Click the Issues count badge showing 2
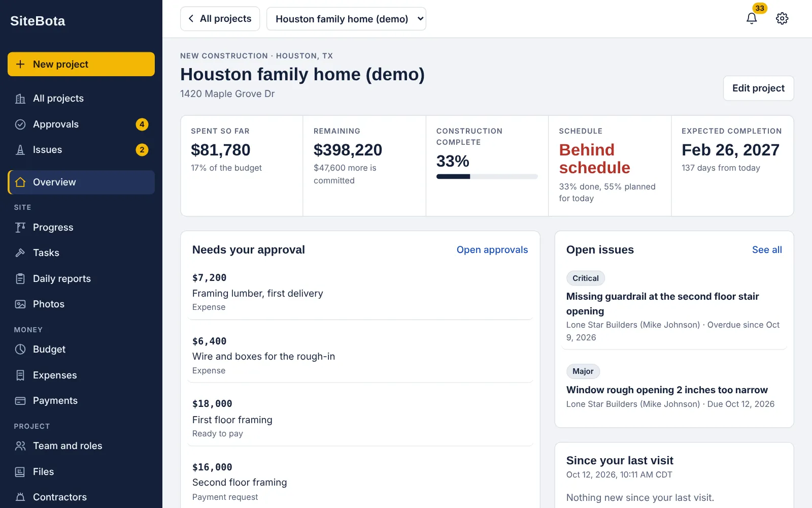 142,150
